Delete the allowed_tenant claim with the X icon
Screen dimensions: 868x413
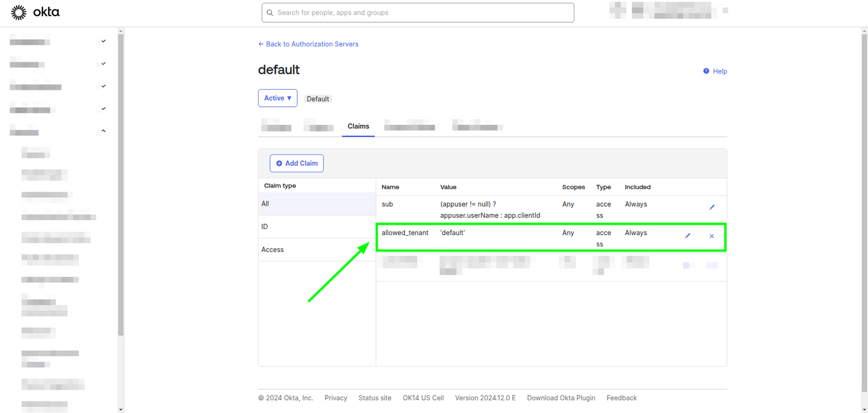tap(711, 236)
